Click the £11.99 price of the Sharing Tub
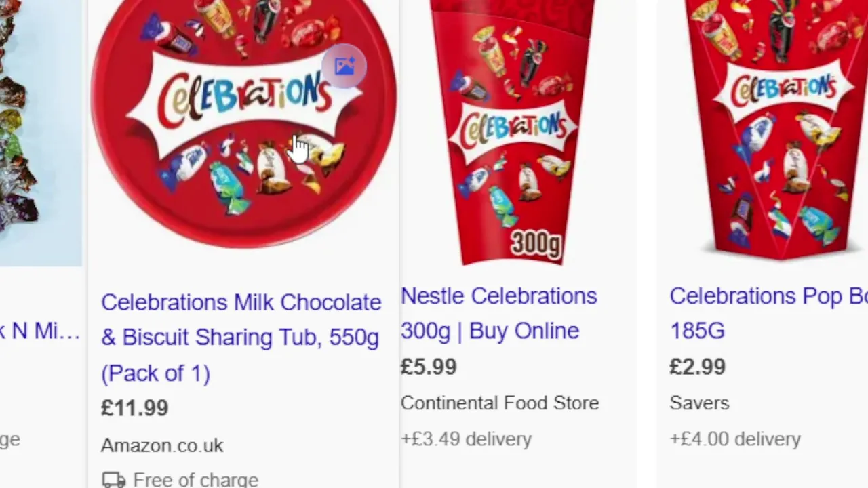The image size is (868, 488). point(134,408)
